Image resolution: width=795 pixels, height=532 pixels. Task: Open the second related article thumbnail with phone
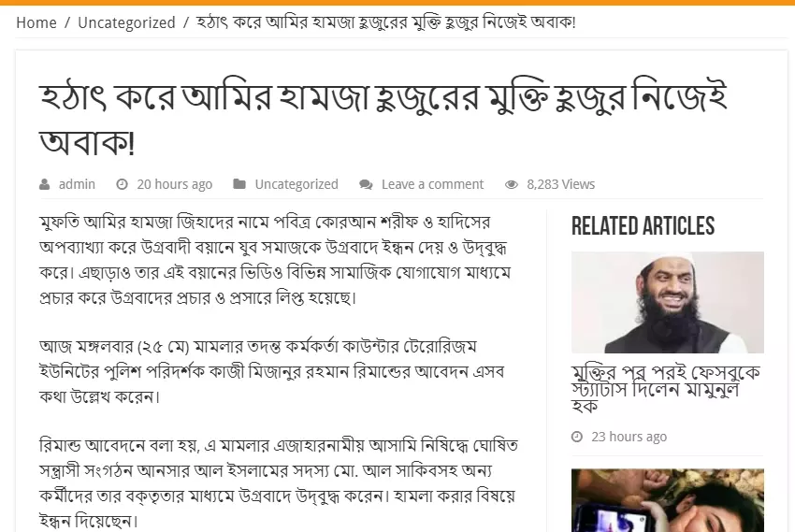click(667, 500)
